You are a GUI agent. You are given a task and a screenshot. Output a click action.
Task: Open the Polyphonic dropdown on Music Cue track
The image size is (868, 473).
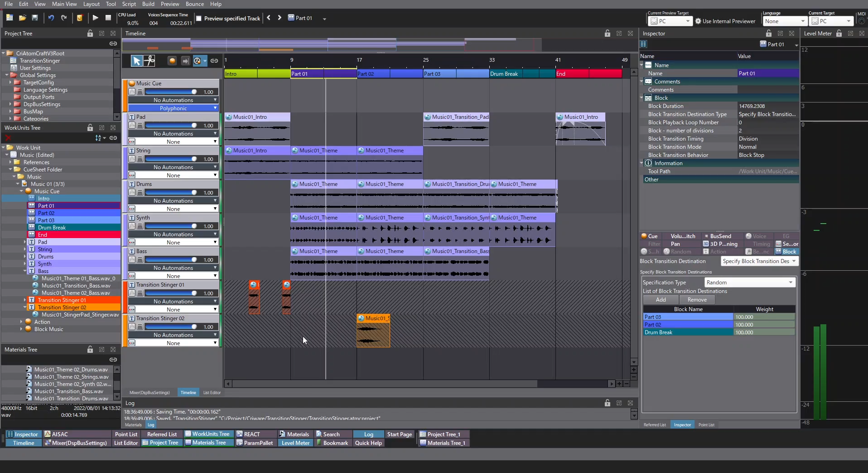point(173,108)
